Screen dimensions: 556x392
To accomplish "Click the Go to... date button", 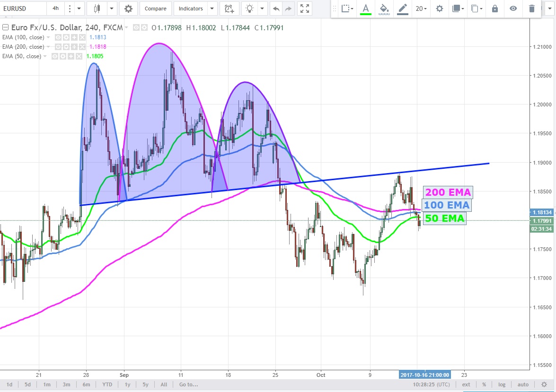I will click(x=188, y=384).
